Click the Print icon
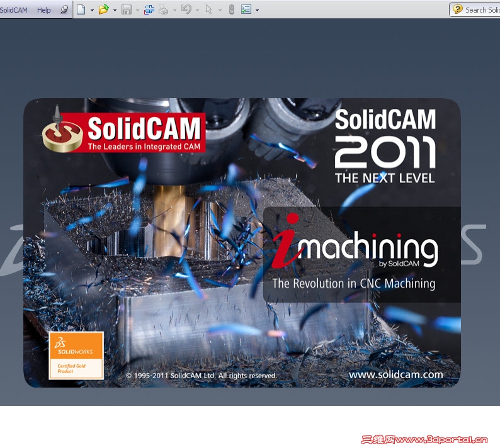500x448 pixels. coord(163,9)
